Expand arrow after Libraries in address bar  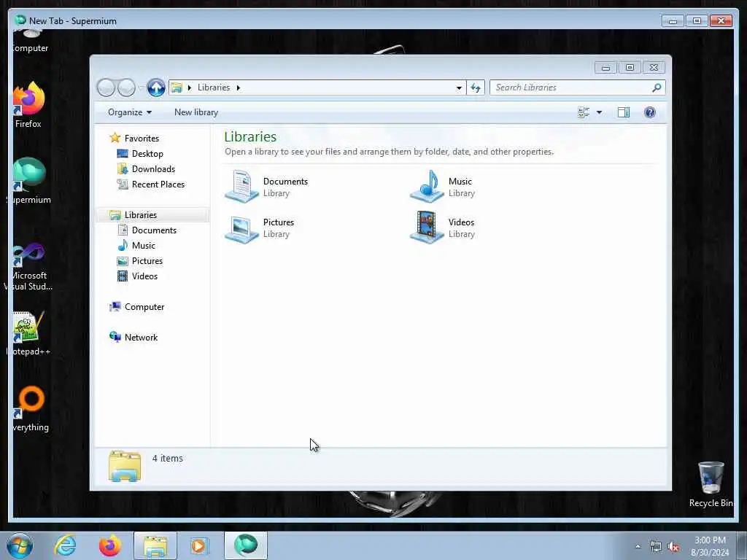click(x=239, y=87)
